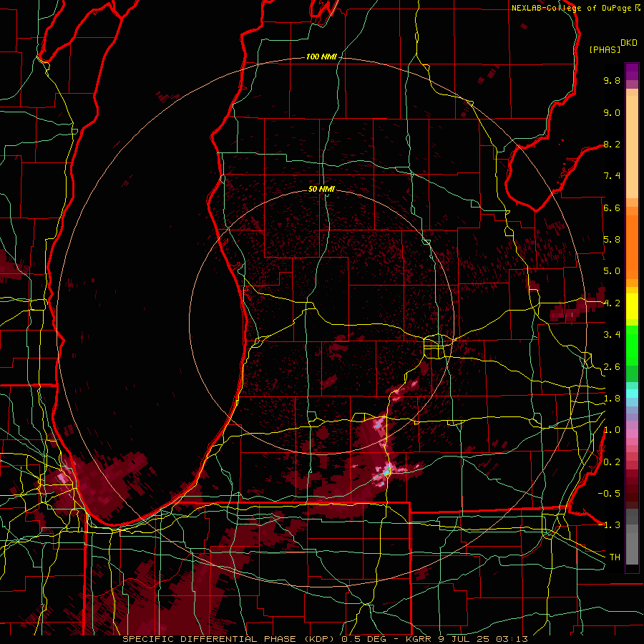This screenshot has width=644, height=644.
Task: Click the 4.2 scale value
Action: click(612, 303)
